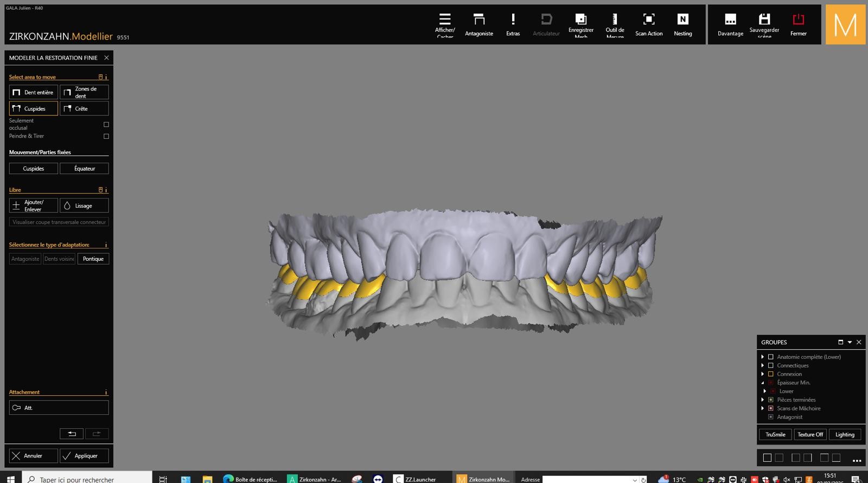This screenshot has width=868, height=483.
Task: Expand the Scans de Mâchoire tree node
Action: pos(762,408)
